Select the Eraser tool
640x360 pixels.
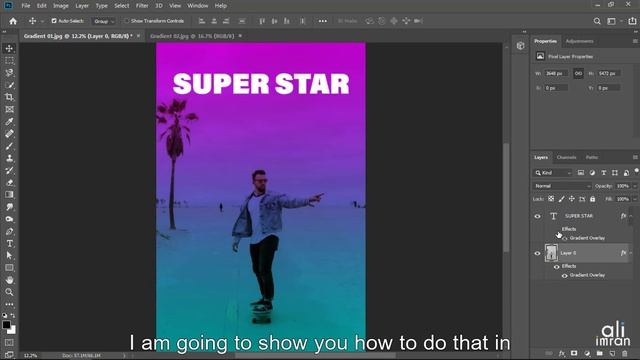[x=9, y=182]
